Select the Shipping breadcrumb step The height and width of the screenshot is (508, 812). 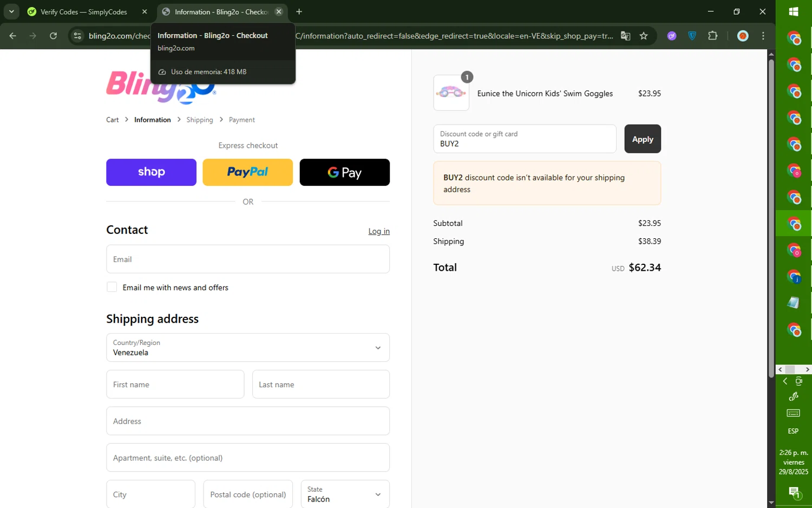(200, 120)
